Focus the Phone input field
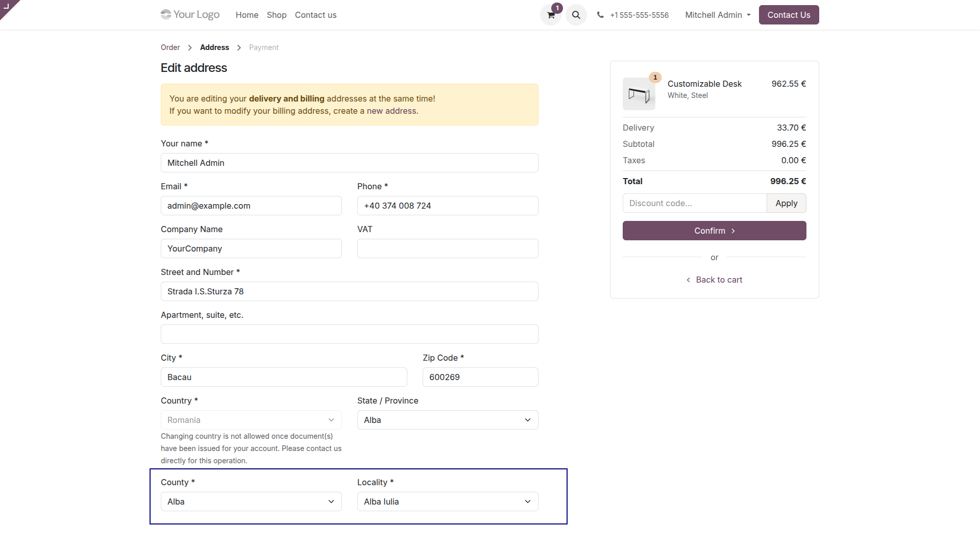This screenshot has width=980, height=551. (448, 206)
